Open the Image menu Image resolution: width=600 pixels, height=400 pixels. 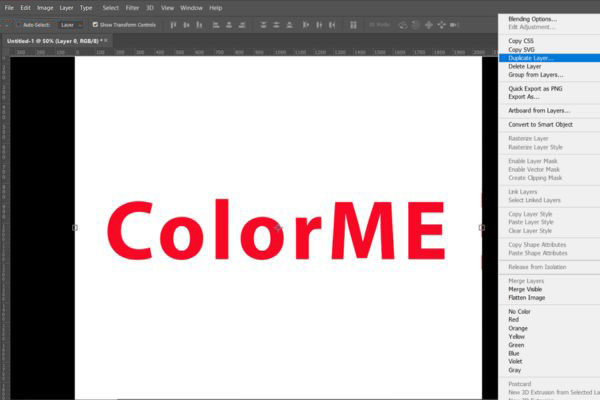(45, 8)
